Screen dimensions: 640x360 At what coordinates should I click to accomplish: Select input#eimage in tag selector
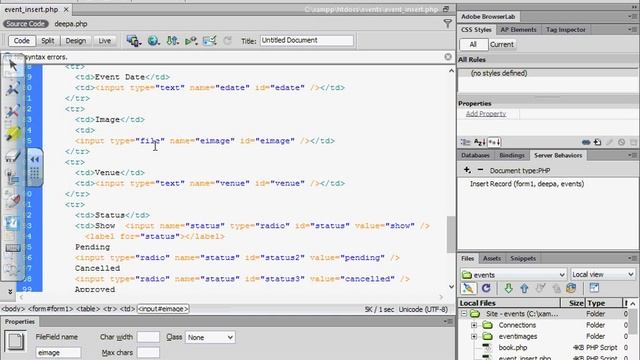[163, 309]
